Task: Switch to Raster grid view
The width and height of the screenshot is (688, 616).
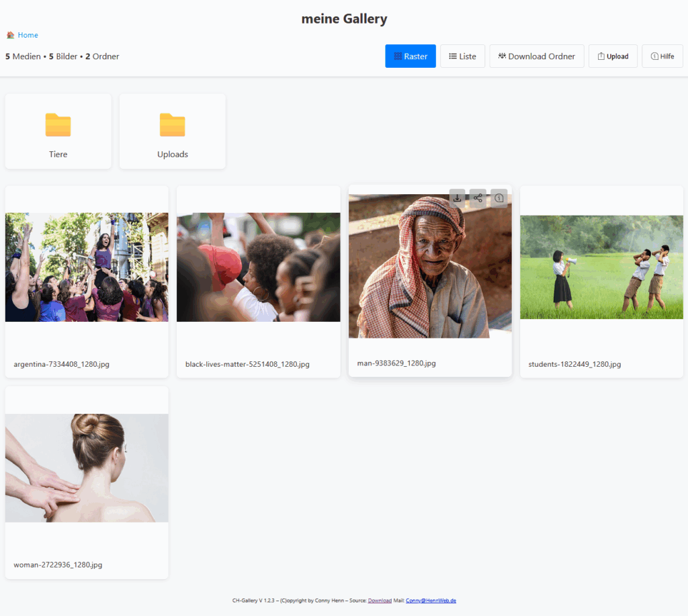Action: [410, 56]
